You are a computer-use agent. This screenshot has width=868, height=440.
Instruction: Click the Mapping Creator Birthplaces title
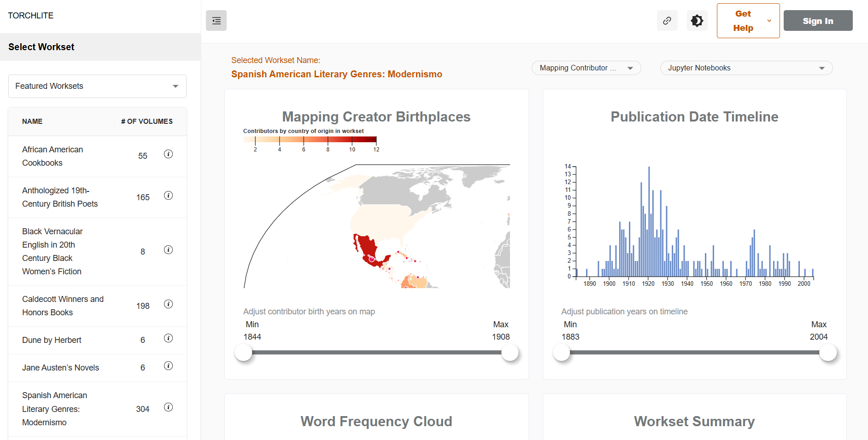click(376, 117)
